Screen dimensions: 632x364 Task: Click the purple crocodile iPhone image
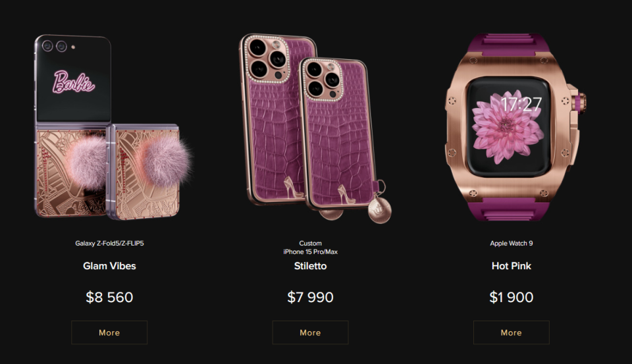pos(315,128)
